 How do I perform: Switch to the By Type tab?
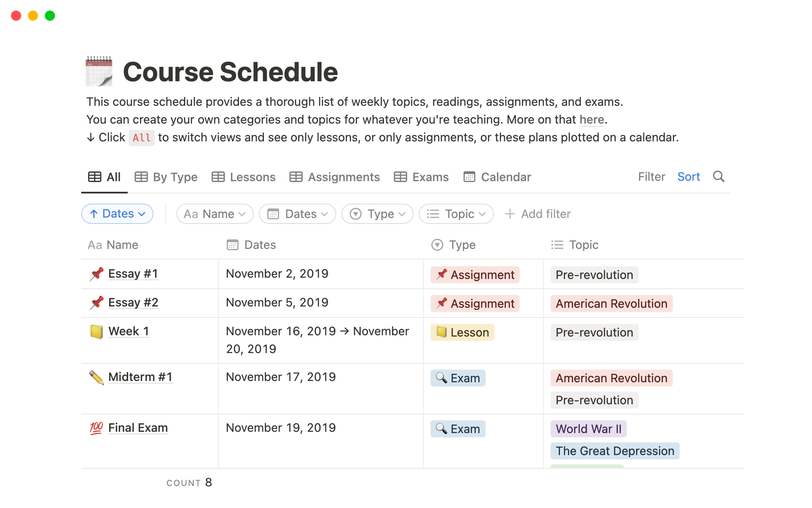click(166, 177)
